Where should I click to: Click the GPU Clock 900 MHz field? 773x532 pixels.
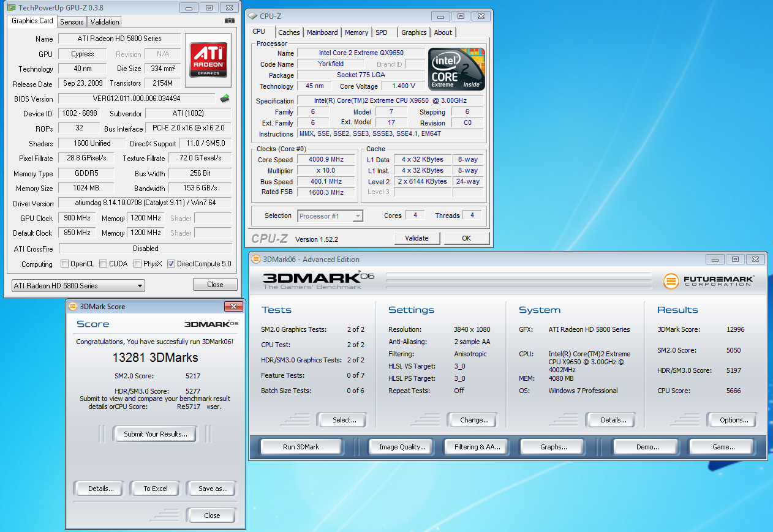point(78,218)
